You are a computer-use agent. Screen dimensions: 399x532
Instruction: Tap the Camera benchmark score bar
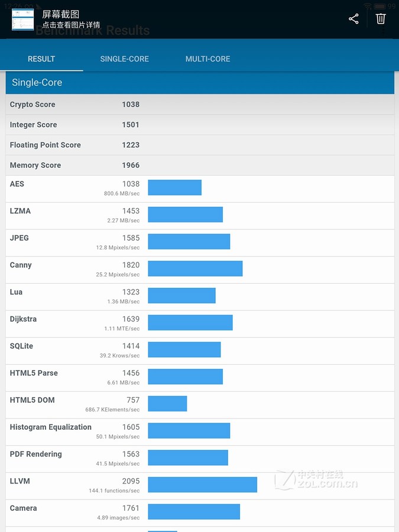point(194,512)
